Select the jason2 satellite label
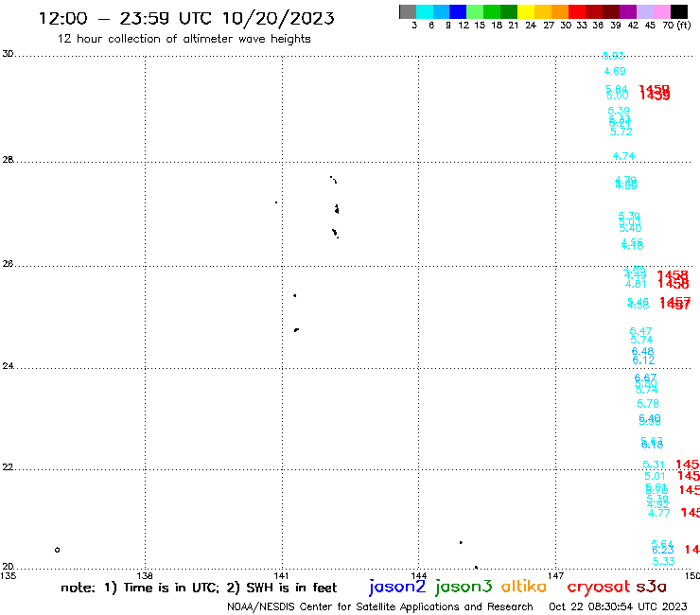 coord(397,587)
